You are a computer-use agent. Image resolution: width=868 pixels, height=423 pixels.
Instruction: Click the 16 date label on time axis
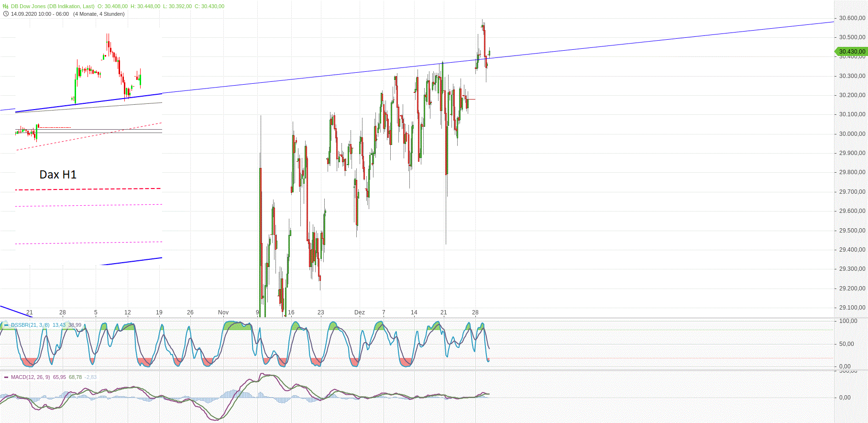click(291, 312)
